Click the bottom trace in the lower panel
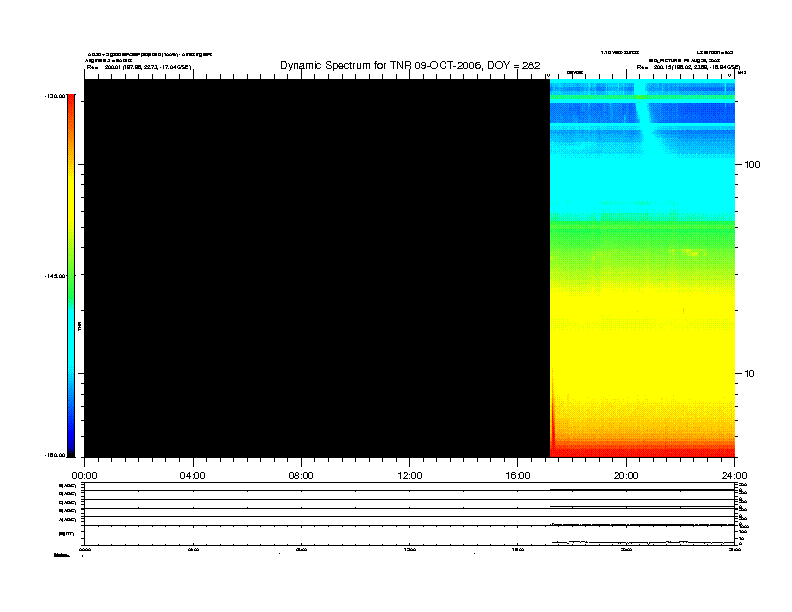 point(642,542)
